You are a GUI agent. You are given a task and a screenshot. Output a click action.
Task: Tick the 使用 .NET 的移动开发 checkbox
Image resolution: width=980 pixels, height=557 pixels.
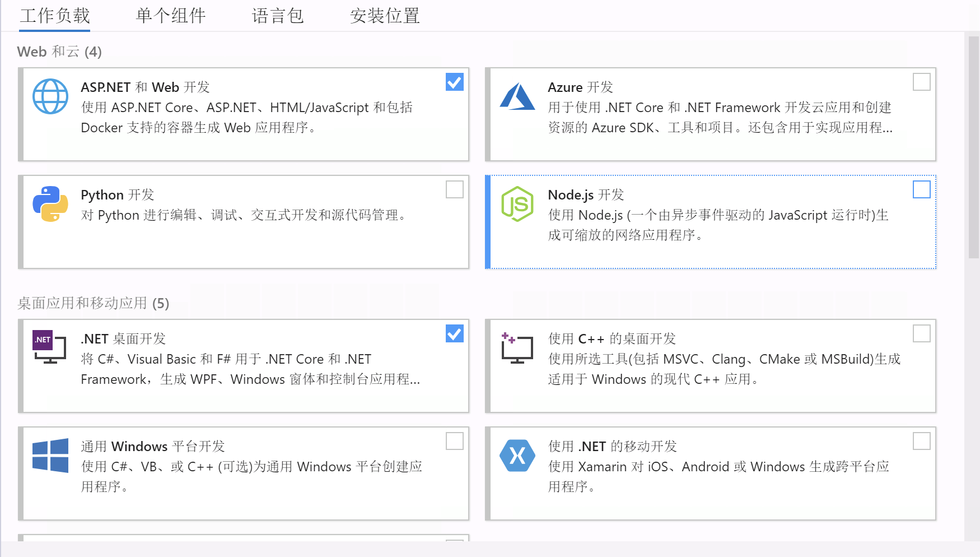[x=922, y=442]
